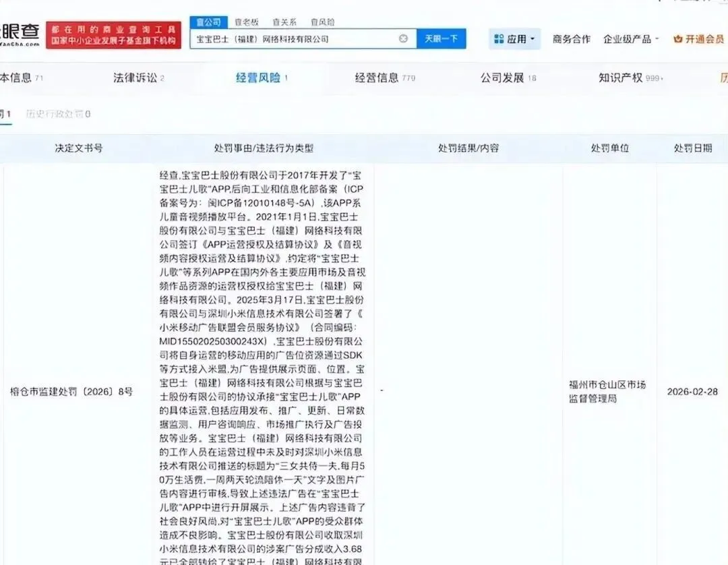Clear the search box with the X icon
Screen dimensions: 728x565
point(403,38)
